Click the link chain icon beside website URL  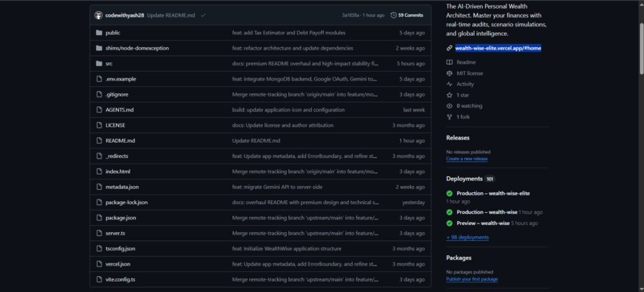point(449,49)
